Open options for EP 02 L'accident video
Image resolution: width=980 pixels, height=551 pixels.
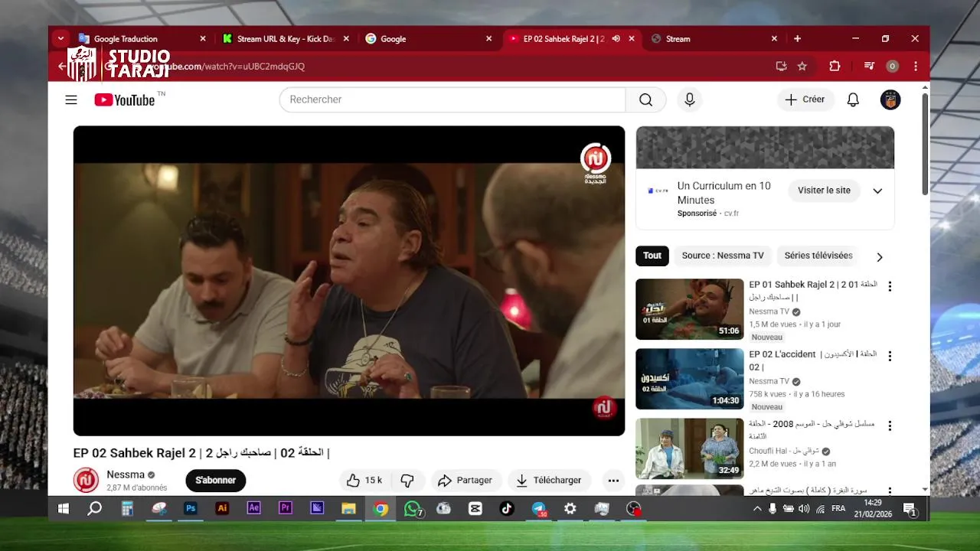tap(890, 356)
